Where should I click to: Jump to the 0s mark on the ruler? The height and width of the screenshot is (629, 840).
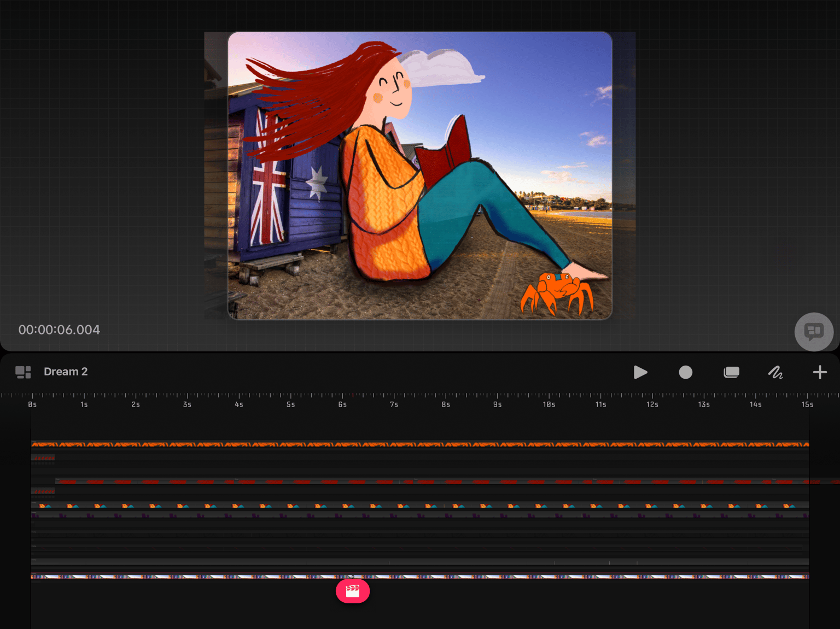[32, 404]
